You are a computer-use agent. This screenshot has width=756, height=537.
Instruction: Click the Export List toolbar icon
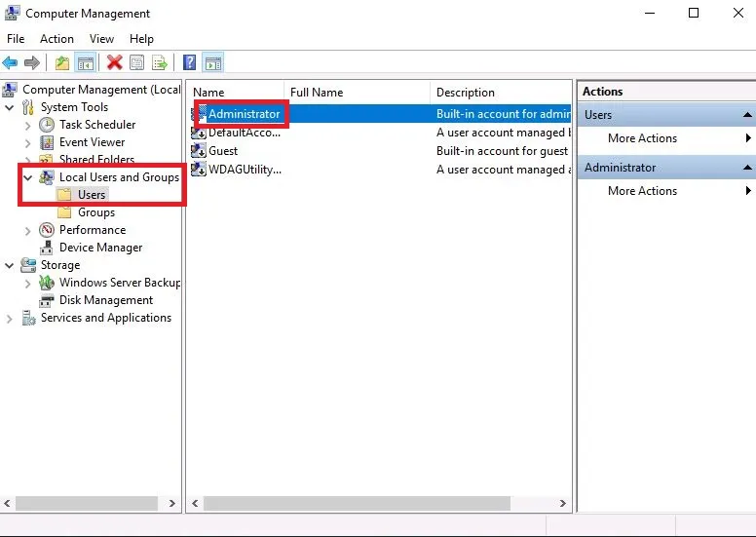pyautogui.click(x=159, y=63)
